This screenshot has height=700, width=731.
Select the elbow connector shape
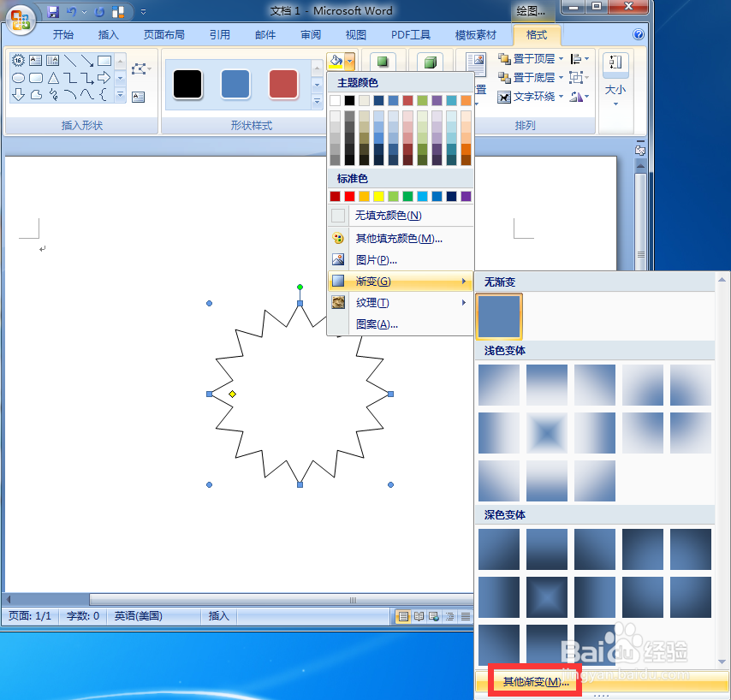pos(70,78)
